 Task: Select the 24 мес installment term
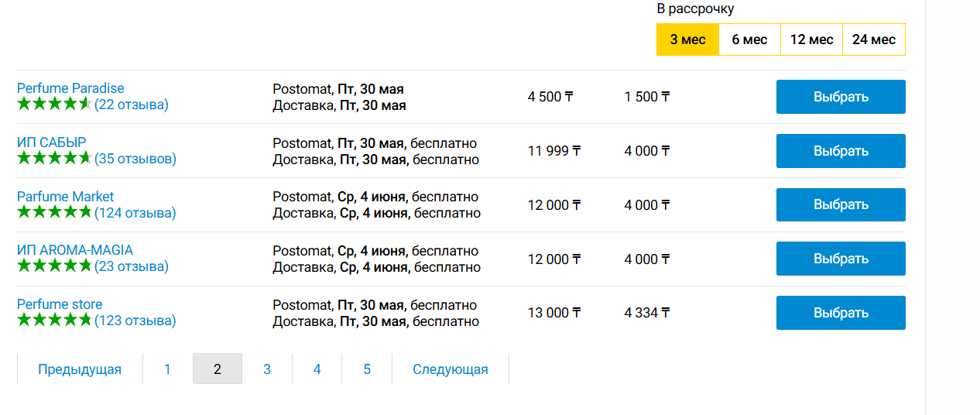[x=873, y=39]
